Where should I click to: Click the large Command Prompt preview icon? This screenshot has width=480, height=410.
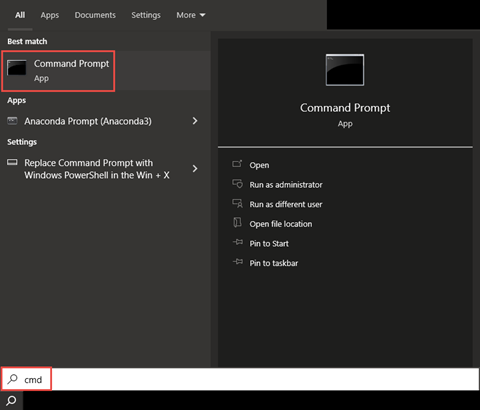(345, 70)
